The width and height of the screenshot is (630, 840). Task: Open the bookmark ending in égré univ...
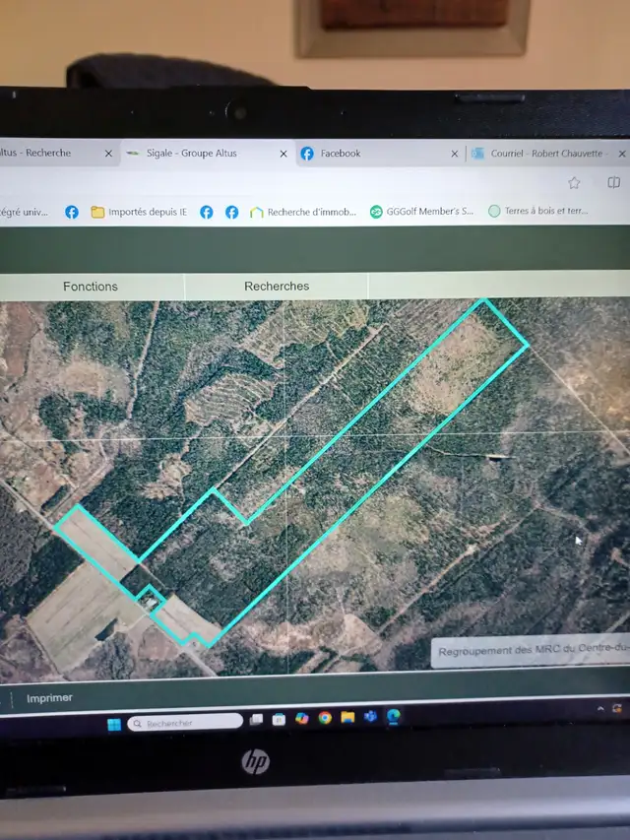click(24, 212)
